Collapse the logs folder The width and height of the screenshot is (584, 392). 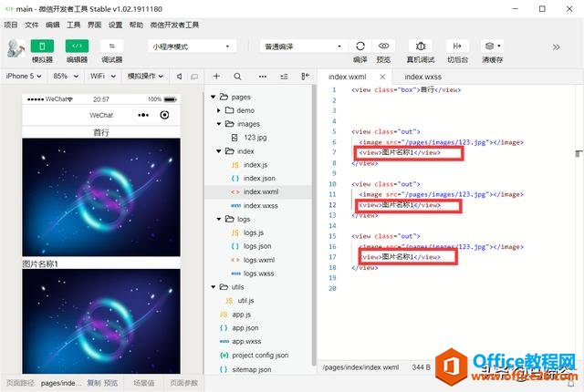(219, 219)
